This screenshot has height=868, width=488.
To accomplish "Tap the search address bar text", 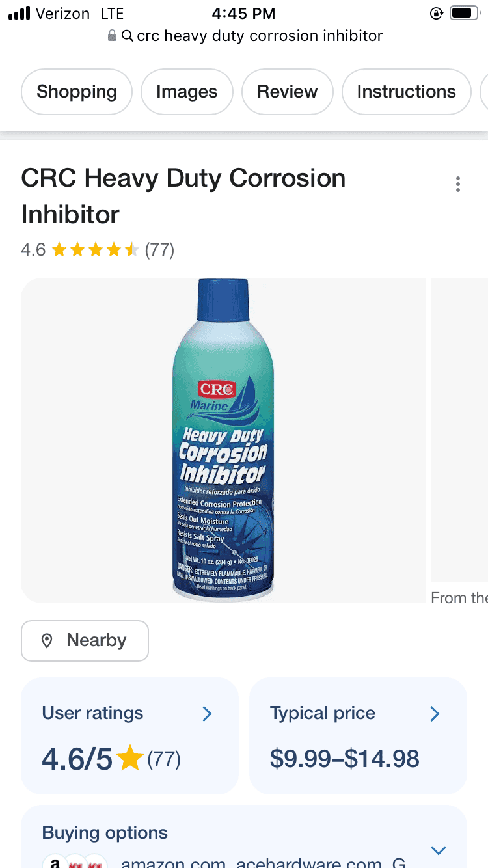I will [x=260, y=36].
